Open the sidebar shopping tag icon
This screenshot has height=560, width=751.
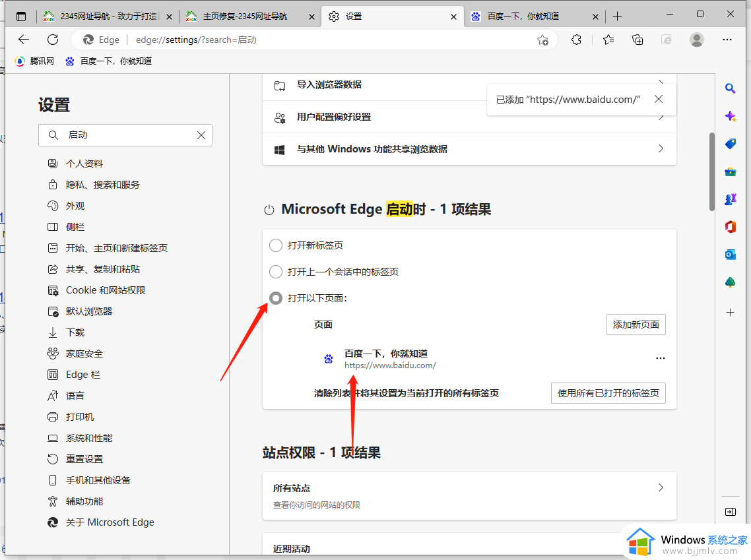(x=730, y=144)
